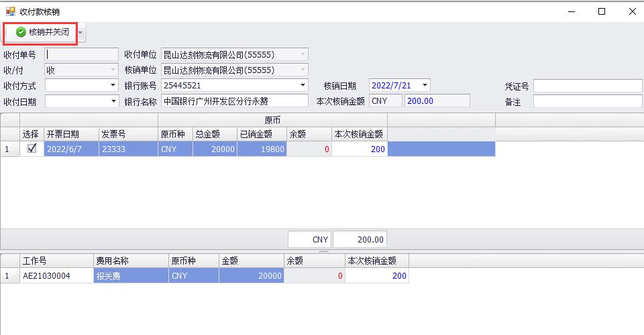This screenshot has height=335, width=644.
Task: Click the 费用名称 column header
Action: (x=131, y=261)
